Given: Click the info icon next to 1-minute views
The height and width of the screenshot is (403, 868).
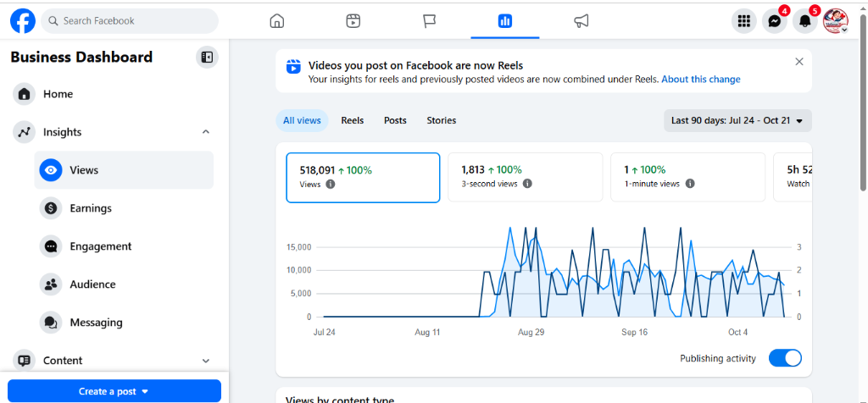Looking at the screenshot, I should pos(689,184).
